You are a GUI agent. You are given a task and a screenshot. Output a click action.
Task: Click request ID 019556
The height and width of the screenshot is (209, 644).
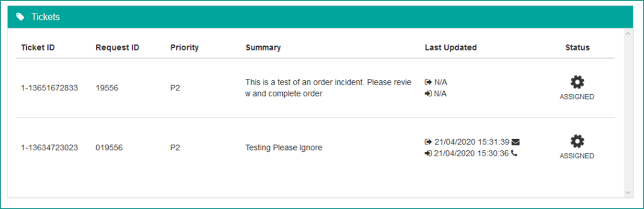(109, 147)
